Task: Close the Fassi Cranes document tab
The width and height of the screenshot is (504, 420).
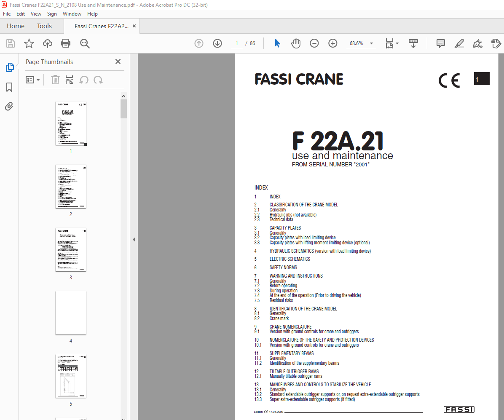Action: (x=134, y=26)
